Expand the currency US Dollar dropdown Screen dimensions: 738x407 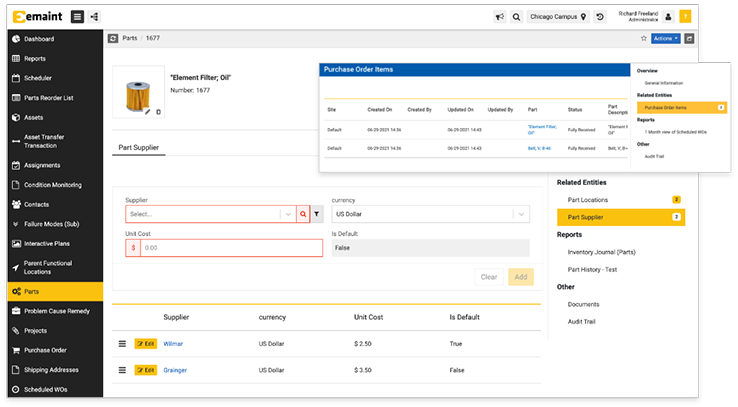coord(520,214)
